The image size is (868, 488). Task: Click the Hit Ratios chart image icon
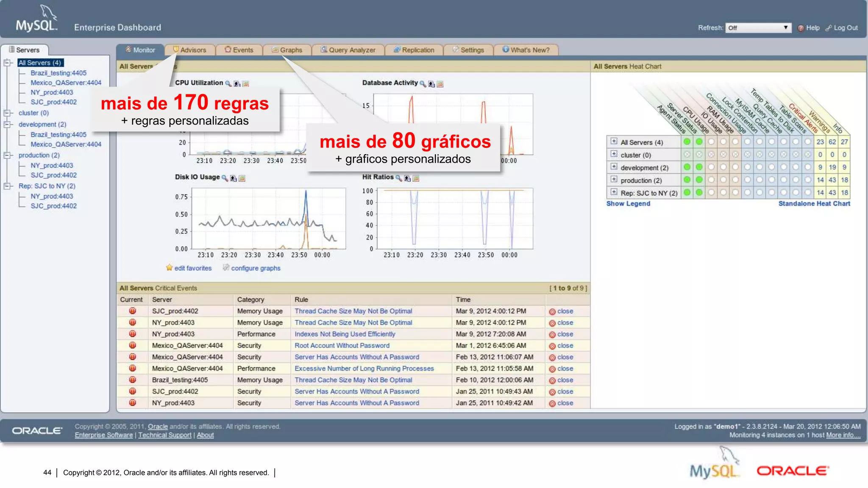[x=416, y=178]
